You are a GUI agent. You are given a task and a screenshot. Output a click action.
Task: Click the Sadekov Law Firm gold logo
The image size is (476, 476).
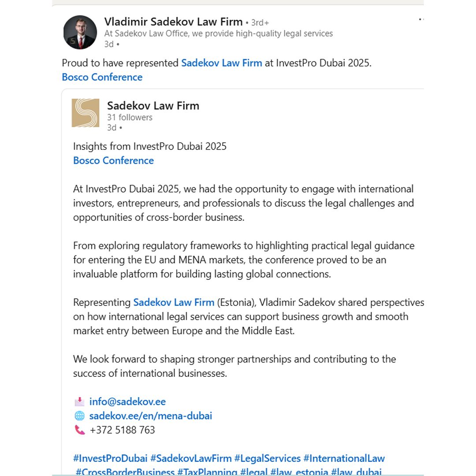click(x=86, y=113)
